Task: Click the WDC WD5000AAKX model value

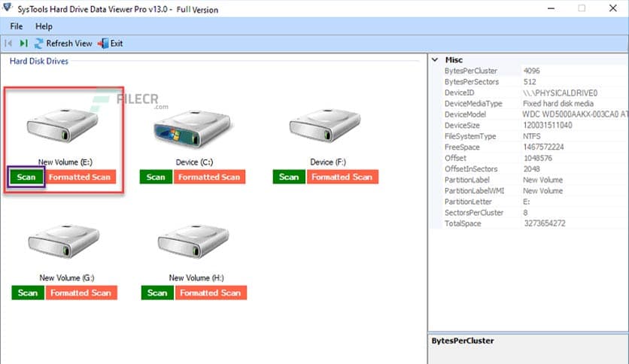Action: [576, 114]
